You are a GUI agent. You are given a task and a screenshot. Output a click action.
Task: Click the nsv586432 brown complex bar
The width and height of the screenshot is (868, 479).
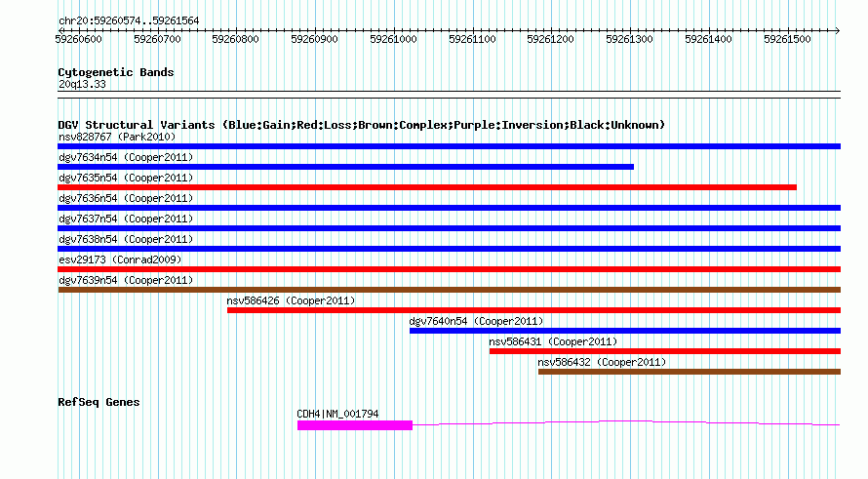690,372
